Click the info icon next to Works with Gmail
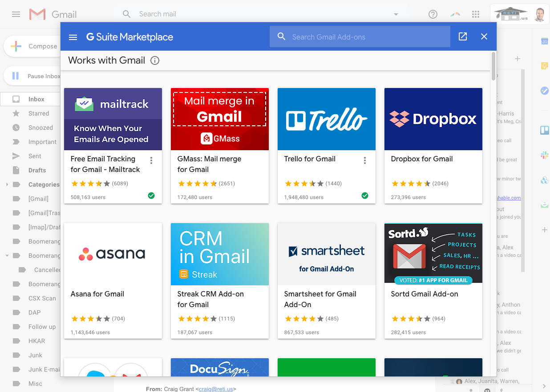This screenshot has height=392, width=550. [154, 60]
